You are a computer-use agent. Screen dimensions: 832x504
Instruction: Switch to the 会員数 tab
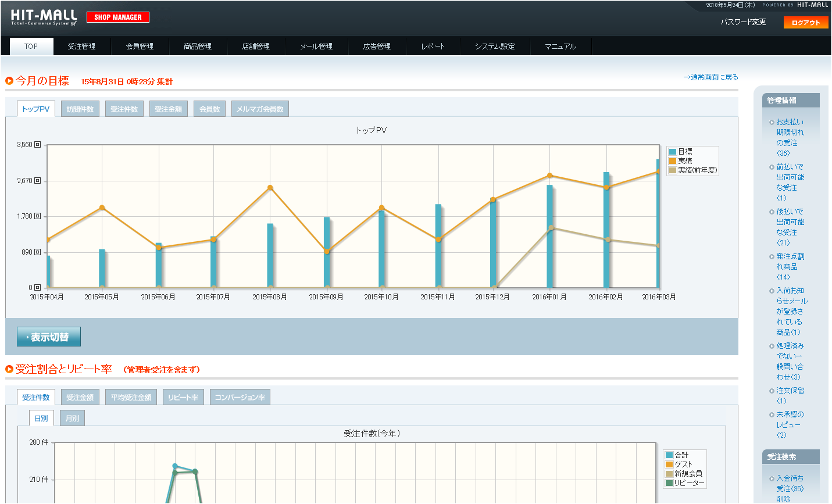tap(210, 109)
